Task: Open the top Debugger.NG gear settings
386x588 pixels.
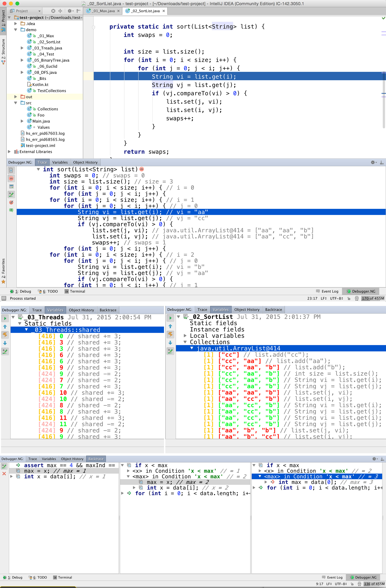Action: pos(373,162)
